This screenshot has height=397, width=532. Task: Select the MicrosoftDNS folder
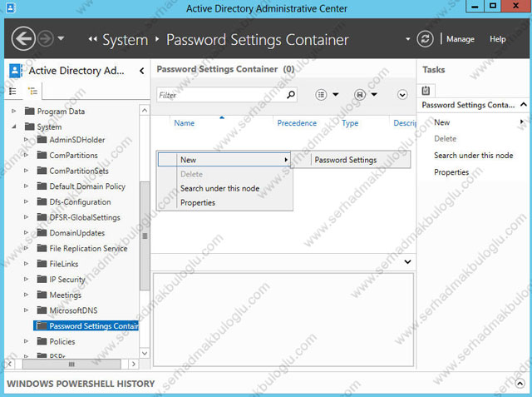pos(66,310)
